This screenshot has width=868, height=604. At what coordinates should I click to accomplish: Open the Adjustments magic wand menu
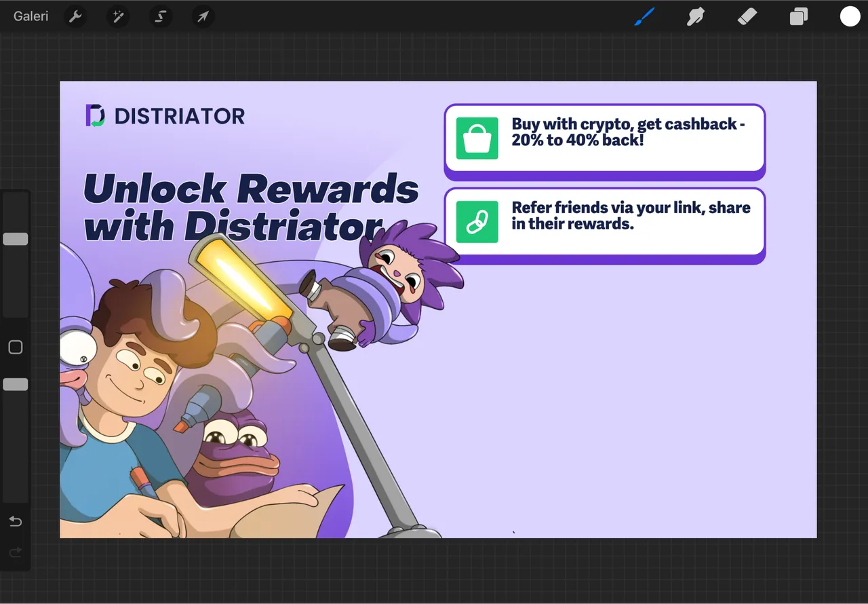click(x=118, y=16)
